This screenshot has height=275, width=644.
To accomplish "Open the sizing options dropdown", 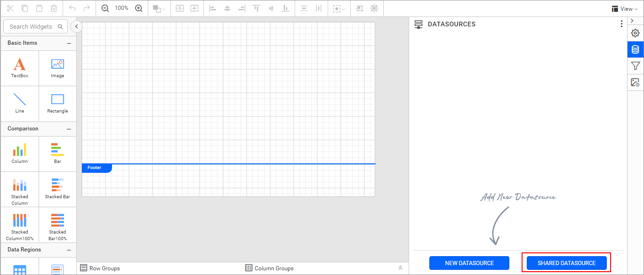I will [x=339, y=8].
